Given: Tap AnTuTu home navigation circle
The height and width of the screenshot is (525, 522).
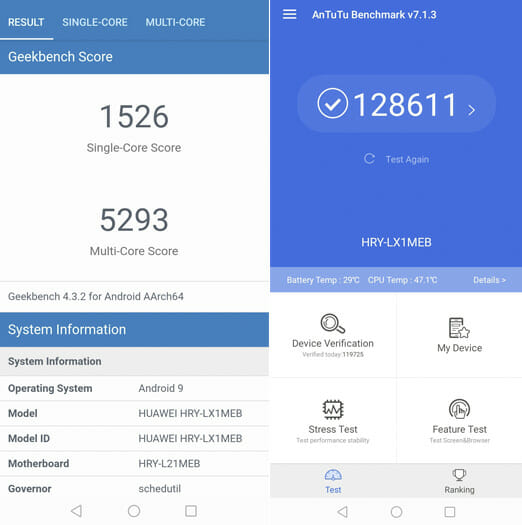Looking at the screenshot, I should pos(396,512).
